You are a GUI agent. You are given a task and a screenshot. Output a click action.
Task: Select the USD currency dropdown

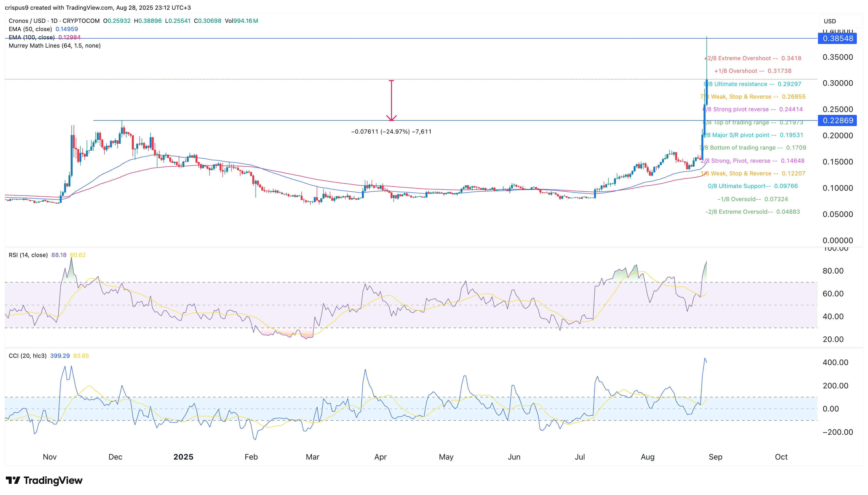click(839, 21)
